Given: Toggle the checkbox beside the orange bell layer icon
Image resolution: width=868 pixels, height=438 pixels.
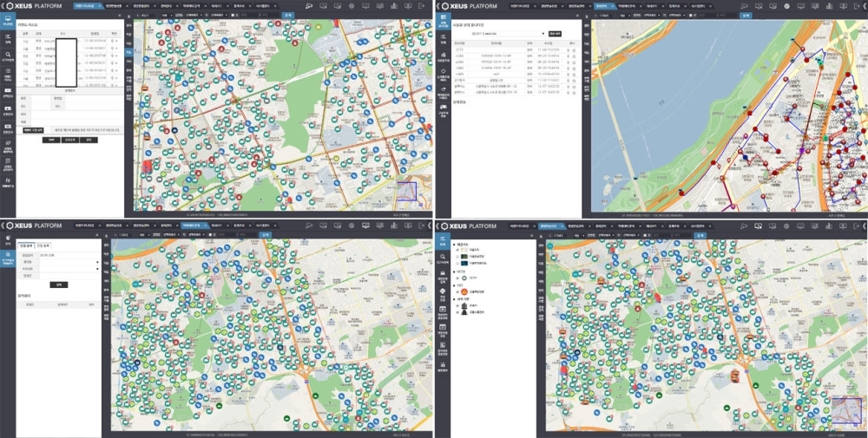Looking at the screenshot, I should tap(457, 292).
